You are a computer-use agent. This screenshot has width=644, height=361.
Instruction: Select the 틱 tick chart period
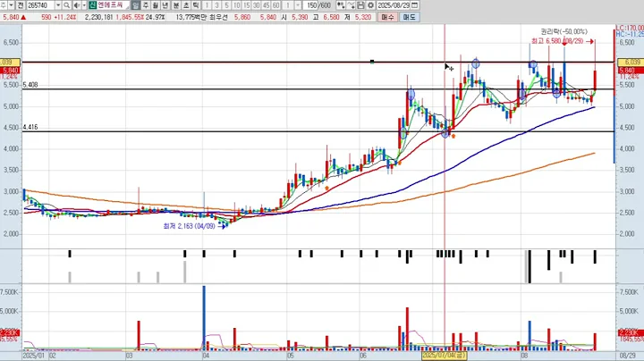pos(196,5)
